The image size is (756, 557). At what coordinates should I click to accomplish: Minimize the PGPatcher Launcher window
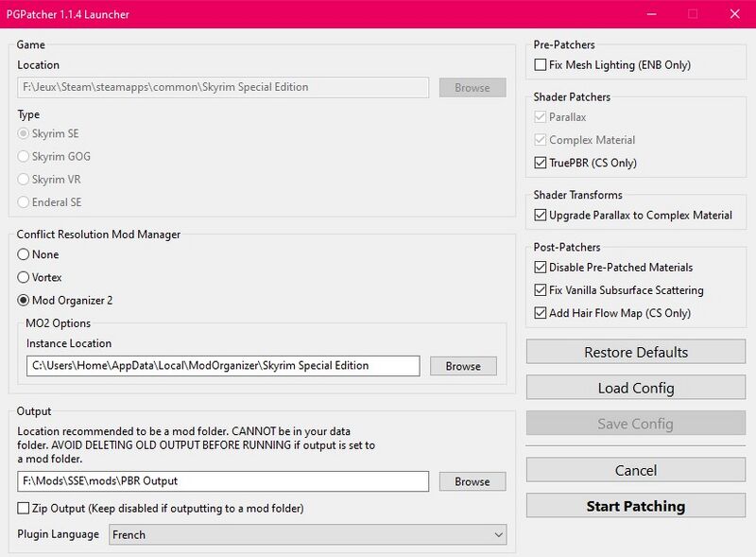[651, 14]
